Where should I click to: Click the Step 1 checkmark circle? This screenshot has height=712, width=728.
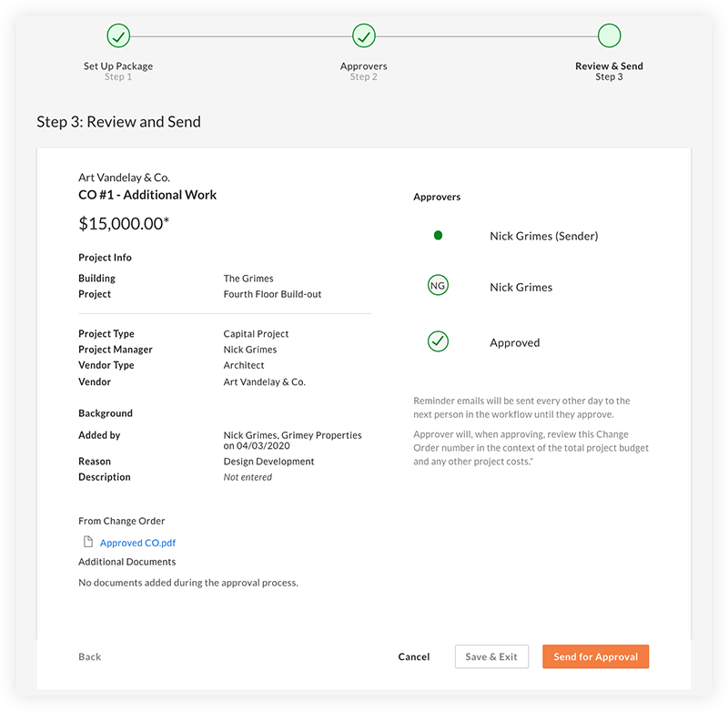click(x=118, y=36)
